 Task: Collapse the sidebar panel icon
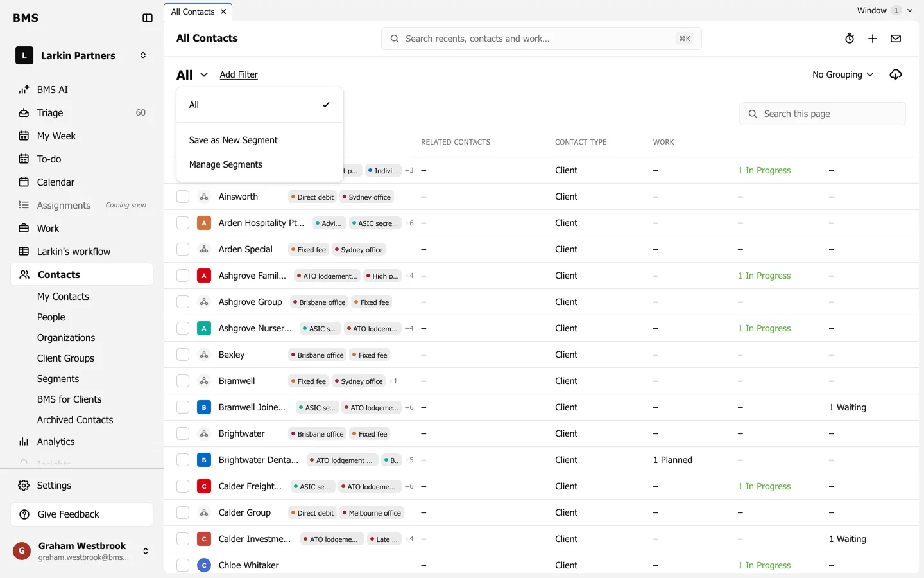(148, 18)
